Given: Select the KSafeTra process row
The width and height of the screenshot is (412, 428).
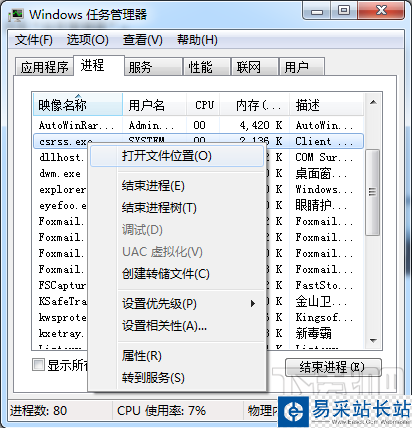Looking at the screenshot, I should click(61, 301).
